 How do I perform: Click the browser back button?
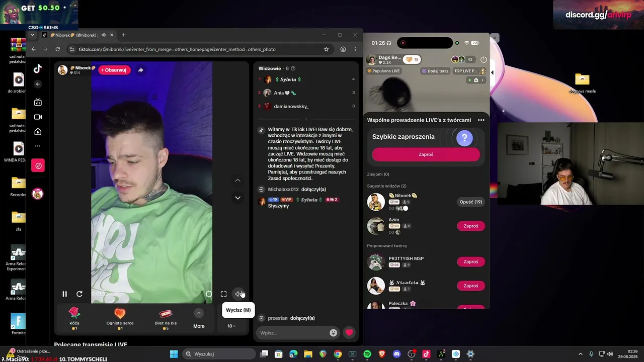[34, 49]
